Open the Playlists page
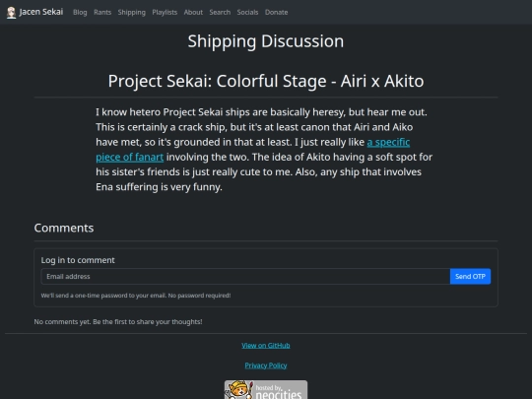 [x=165, y=12]
